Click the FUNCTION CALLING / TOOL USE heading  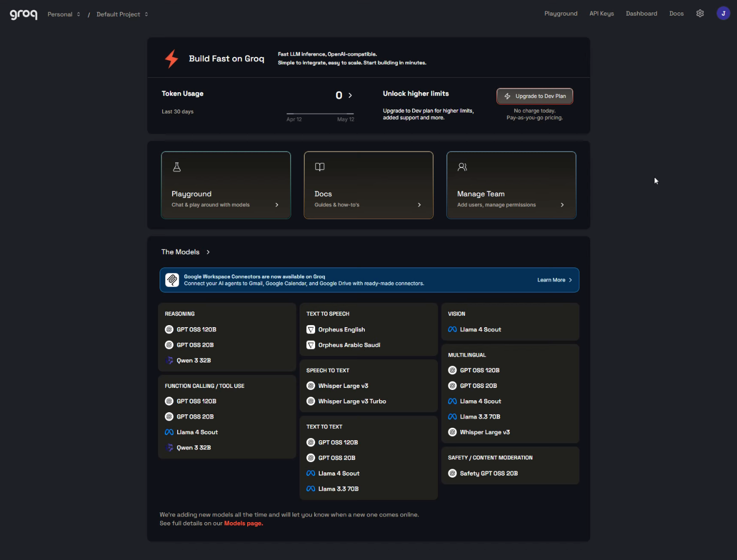click(205, 386)
